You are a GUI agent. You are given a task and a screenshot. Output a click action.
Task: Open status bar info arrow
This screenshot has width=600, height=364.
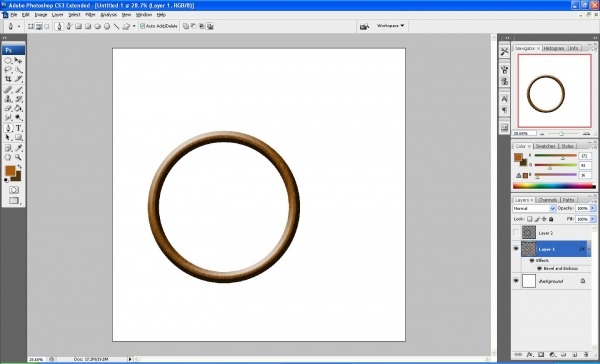(130, 359)
